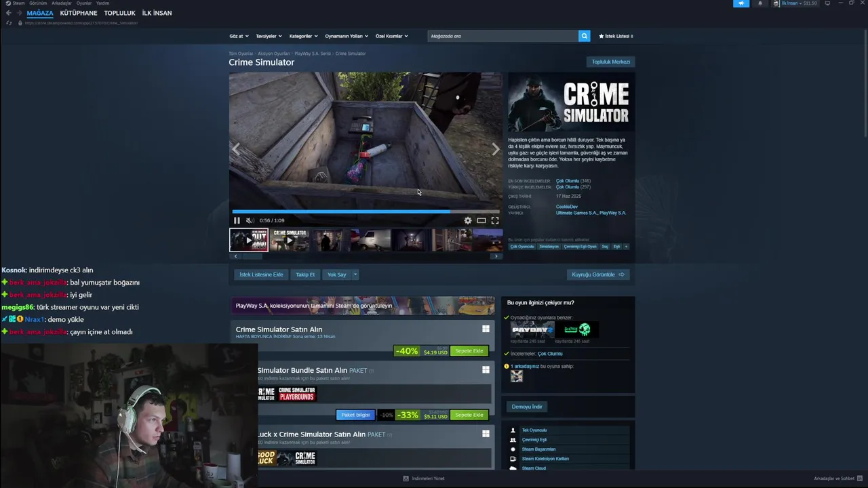Select first trailer thumbnail Out Now
The width and height of the screenshot is (868, 488).
point(249,240)
